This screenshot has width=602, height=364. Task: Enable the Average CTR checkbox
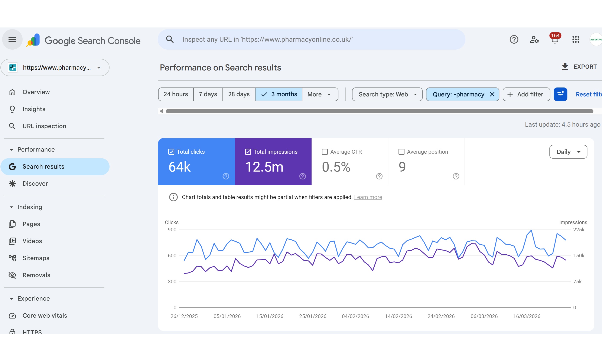(x=325, y=152)
